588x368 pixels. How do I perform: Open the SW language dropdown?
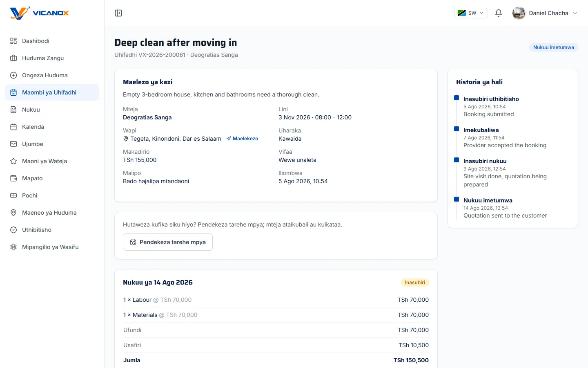coord(471,13)
